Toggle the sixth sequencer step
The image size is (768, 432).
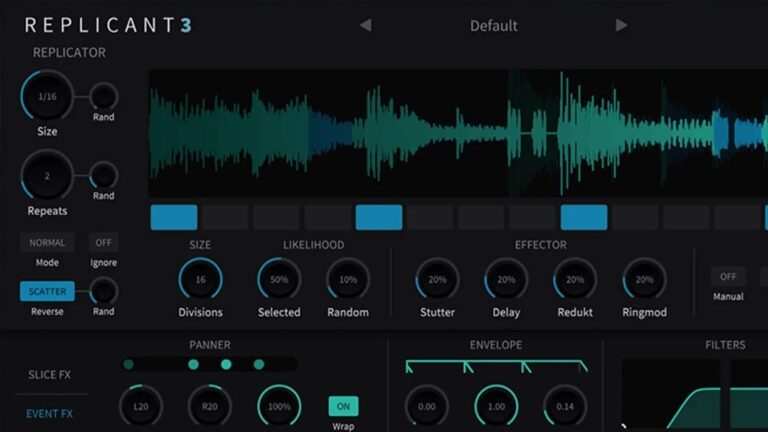click(430, 217)
